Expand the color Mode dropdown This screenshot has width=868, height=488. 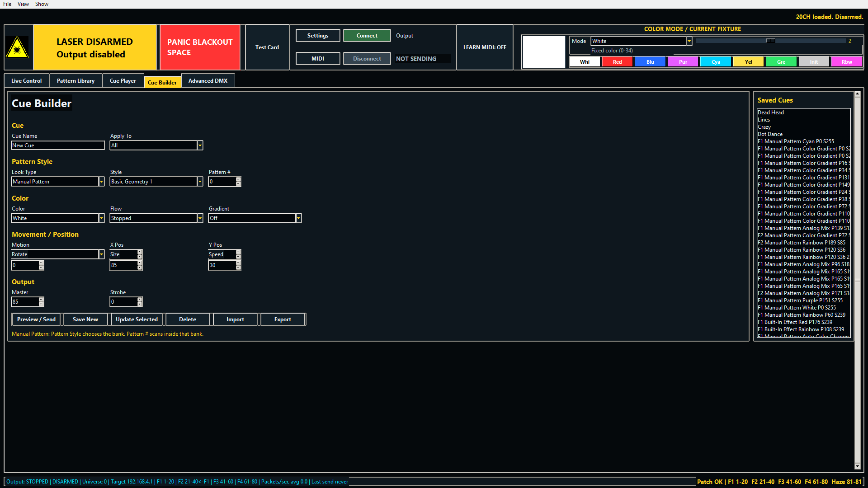(689, 41)
